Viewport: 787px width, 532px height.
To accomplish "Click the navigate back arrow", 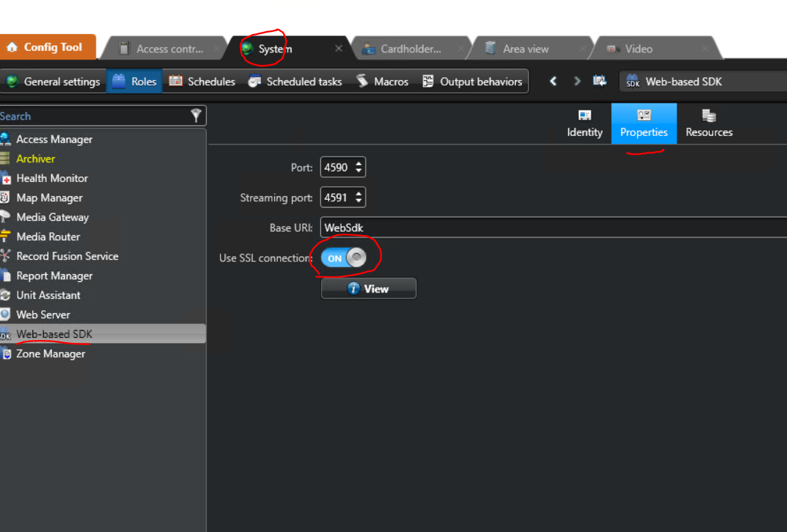I will coord(553,81).
